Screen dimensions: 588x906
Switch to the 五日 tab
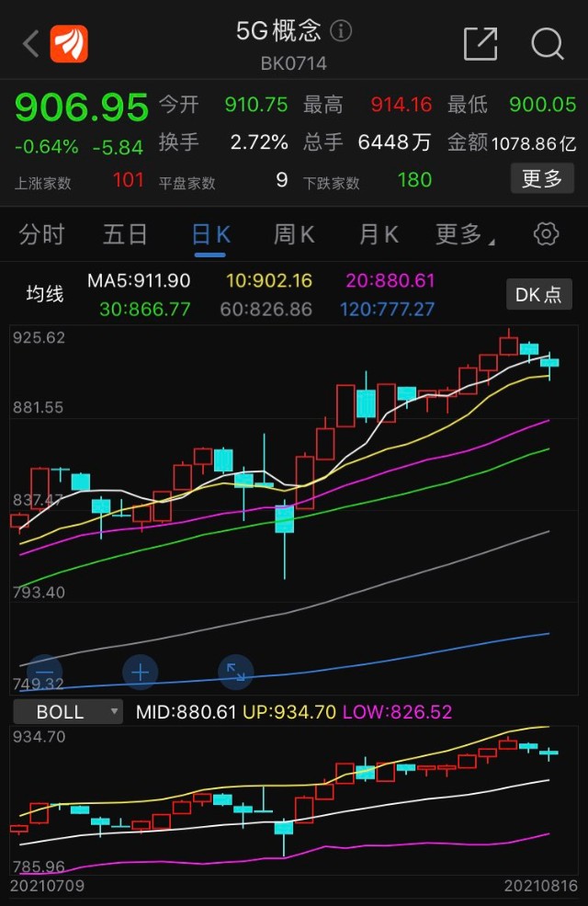pos(125,234)
